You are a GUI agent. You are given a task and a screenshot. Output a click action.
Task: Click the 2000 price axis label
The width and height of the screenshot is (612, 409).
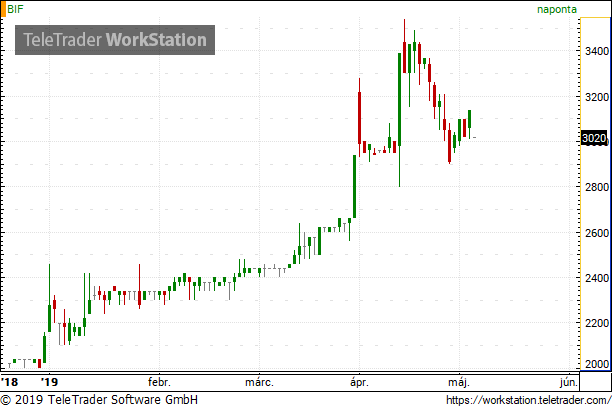[x=597, y=364]
